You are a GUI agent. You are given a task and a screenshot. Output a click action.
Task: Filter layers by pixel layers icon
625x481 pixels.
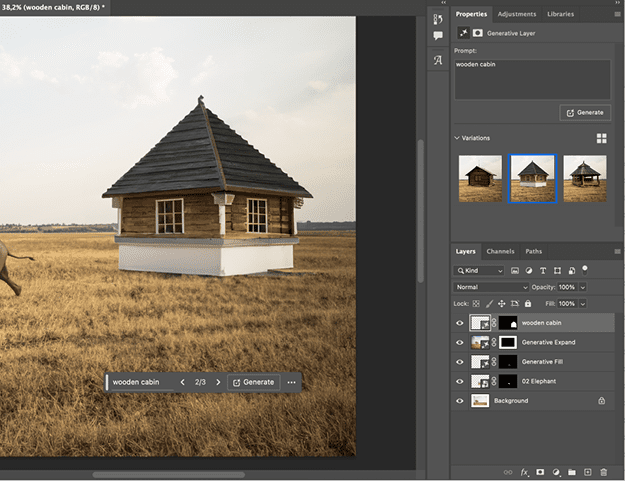point(515,271)
